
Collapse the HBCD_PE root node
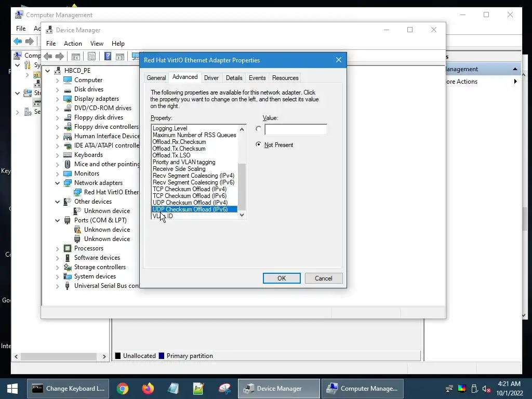tap(48, 71)
